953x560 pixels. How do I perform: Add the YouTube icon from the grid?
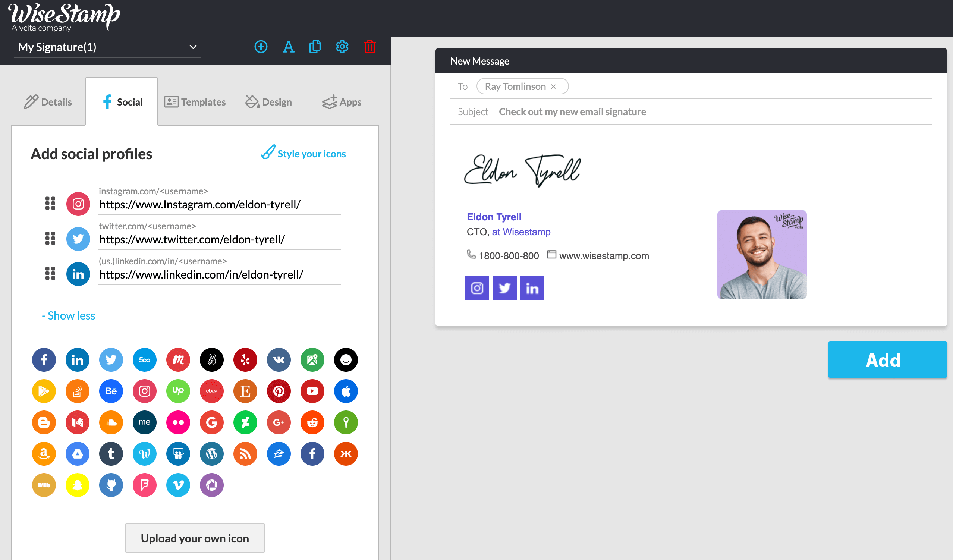[312, 391]
